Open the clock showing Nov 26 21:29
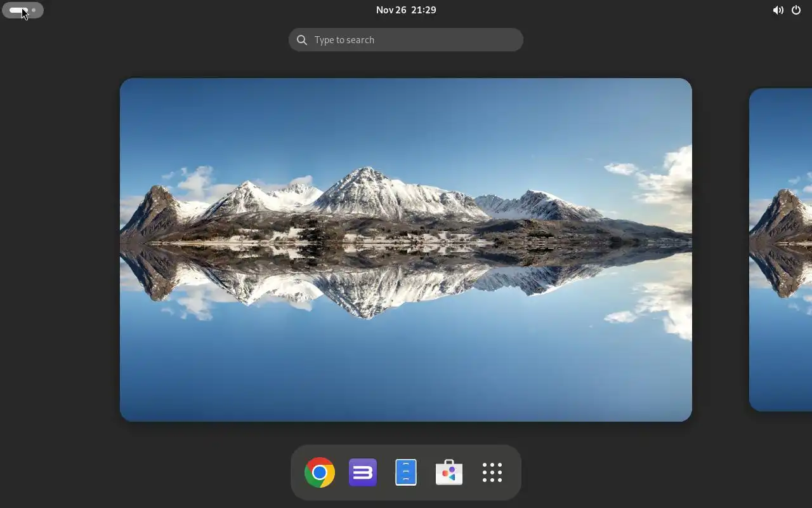The width and height of the screenshot is (812, 508). coord(406,10)
